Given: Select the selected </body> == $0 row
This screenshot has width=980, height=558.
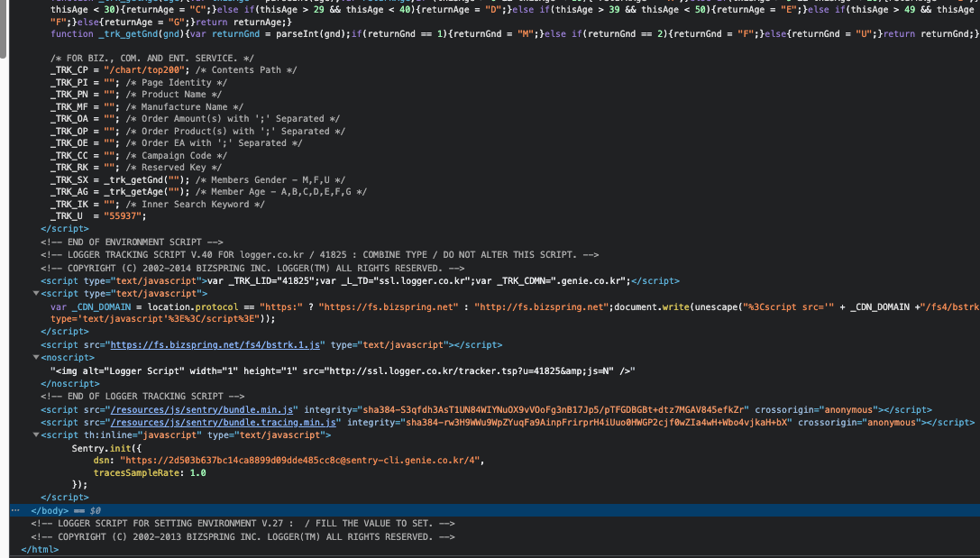Looking at the screenshot, I should (494, 510).
